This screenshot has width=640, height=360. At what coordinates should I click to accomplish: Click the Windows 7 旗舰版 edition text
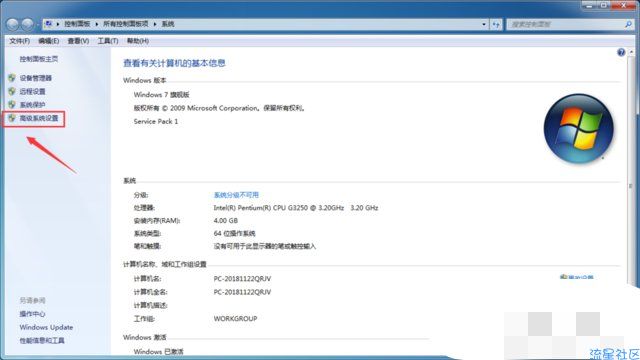162,95
